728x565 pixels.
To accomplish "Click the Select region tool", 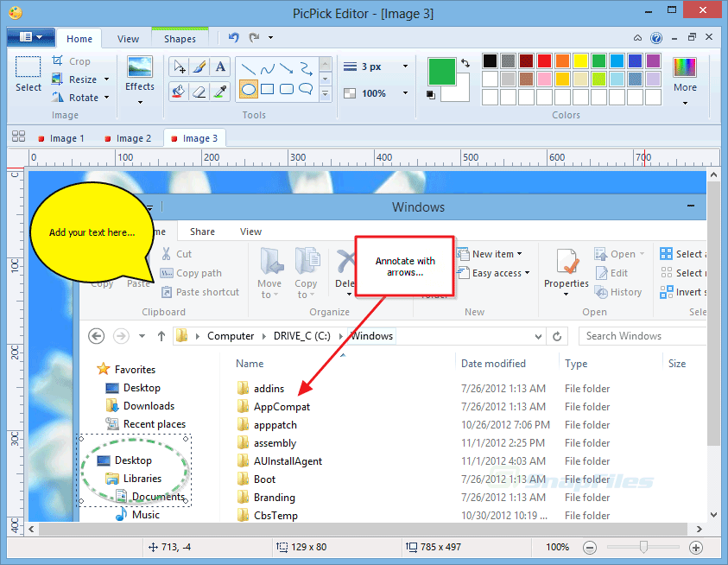I will [x=28, y=74].
